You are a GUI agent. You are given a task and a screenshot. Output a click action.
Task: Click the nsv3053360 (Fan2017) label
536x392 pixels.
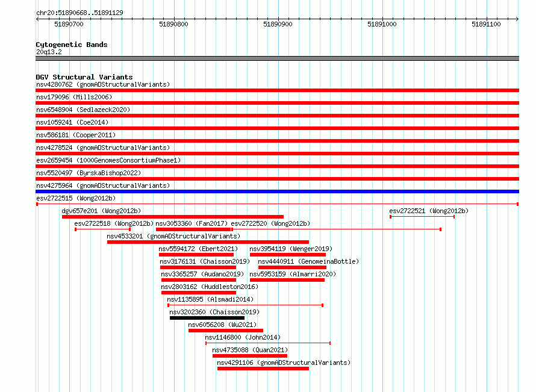click(x=192, y=223)
